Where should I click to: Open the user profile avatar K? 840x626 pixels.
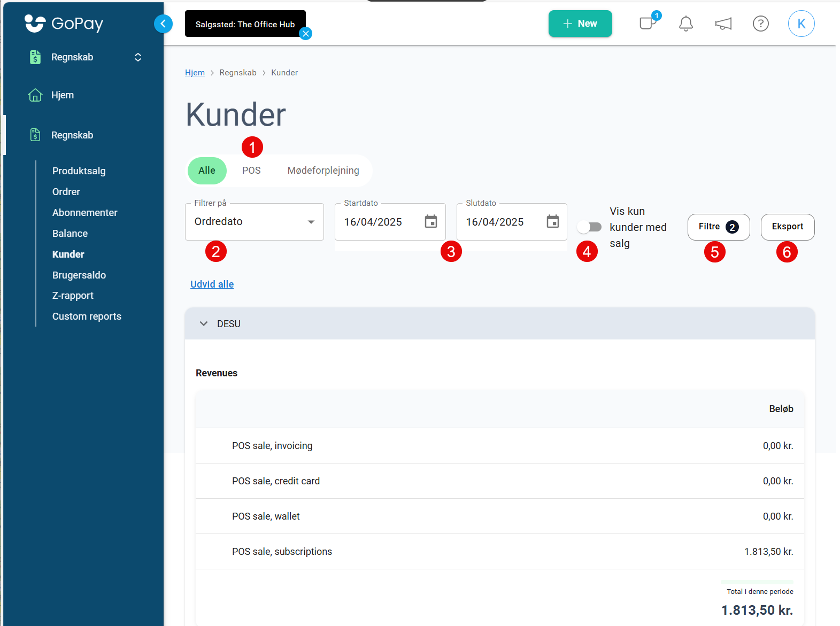coord(802,24)
